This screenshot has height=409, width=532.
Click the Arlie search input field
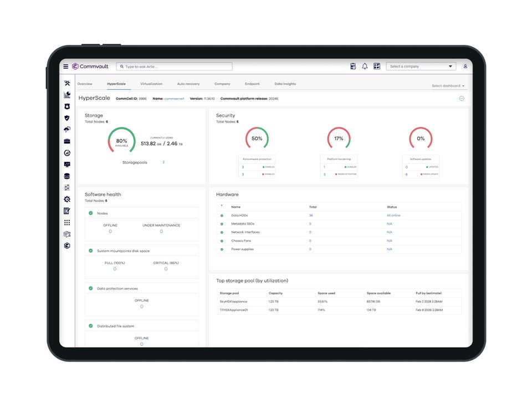175,65
